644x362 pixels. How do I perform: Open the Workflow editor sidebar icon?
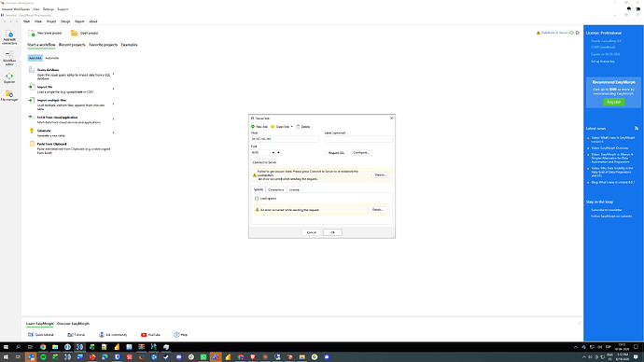(x=9, y=54)
